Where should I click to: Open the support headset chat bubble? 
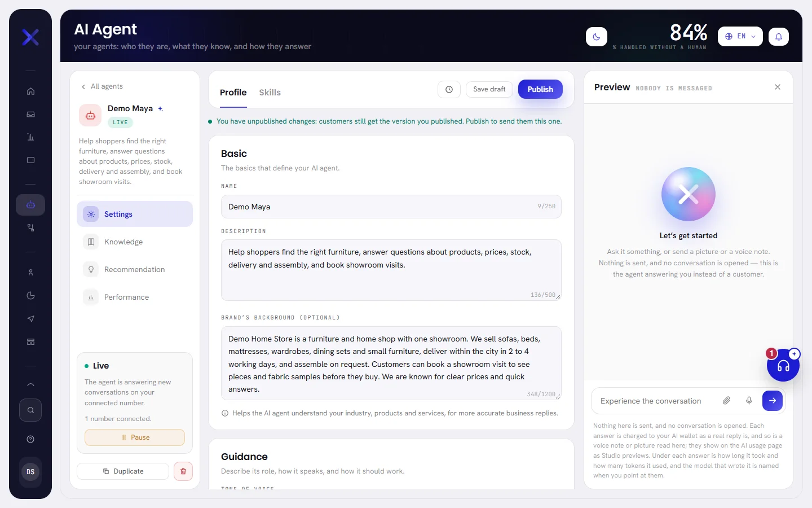pyautogui.click(x=783, y=365)
